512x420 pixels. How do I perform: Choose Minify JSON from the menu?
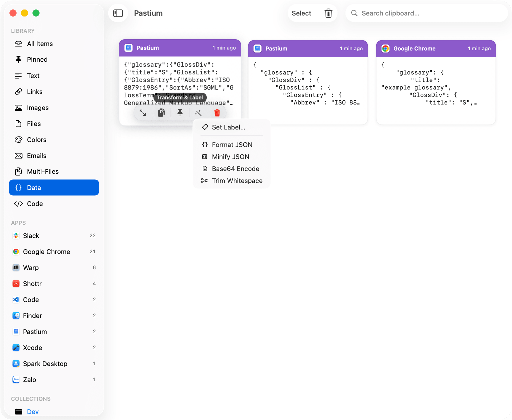pyautogui.click(x=231, y=157)
